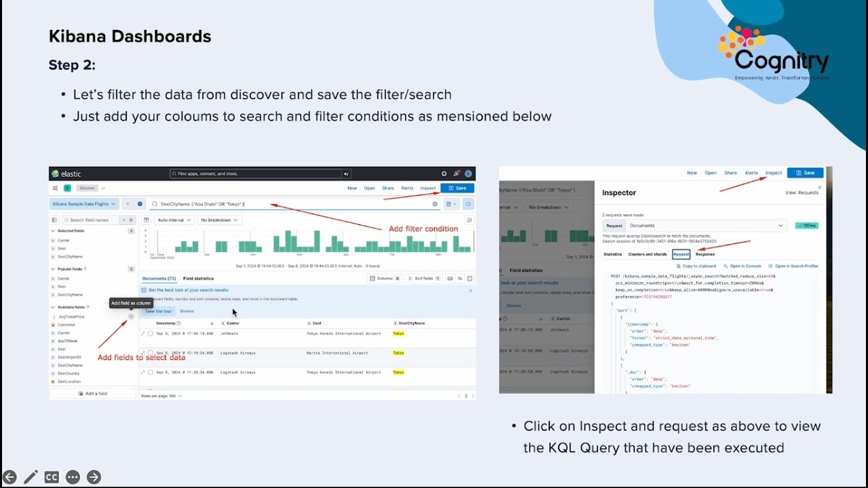Viewport: 868px width, 488px height.
Task: Click the elastic logo in Discover screenshot
Action: pyautogui.click(x=67, y=174)
